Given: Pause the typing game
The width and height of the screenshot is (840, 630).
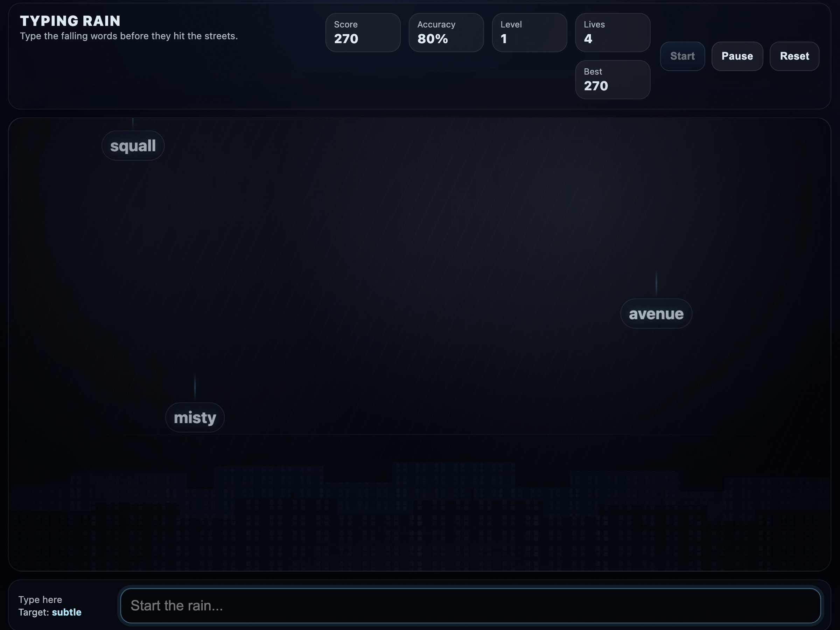Looking at the screenshot, I should pyautogui.click(x=737, y=56).
